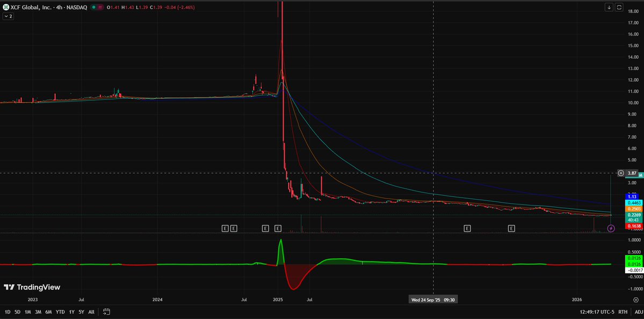This screenshot has height=319, width=644.
Task: Set the chart range to 1M
Action: click(x=27, y=312)
